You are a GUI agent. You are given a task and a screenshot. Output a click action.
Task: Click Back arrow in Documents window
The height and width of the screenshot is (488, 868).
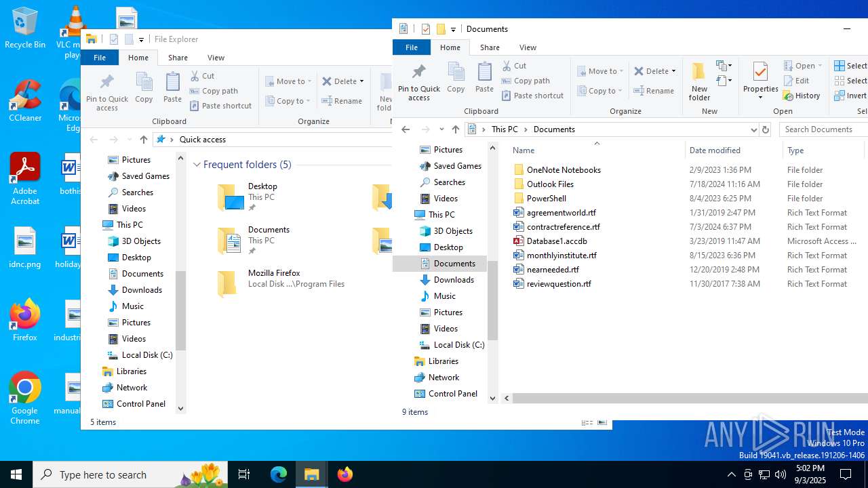406,129
